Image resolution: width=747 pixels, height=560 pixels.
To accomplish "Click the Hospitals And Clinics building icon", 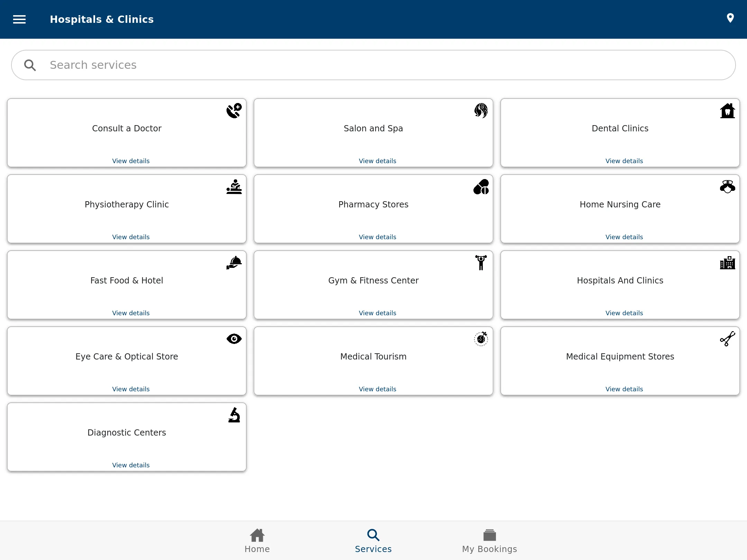I will tap(728, 263).
